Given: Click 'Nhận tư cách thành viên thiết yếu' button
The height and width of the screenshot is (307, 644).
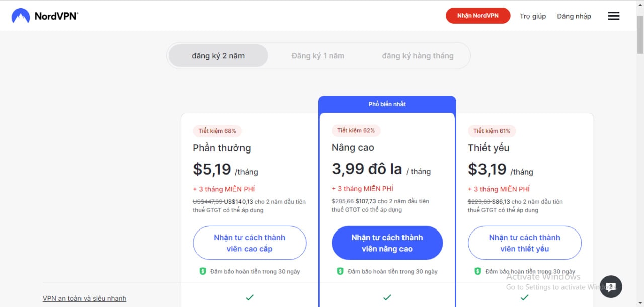Looking at the screenshot, I should click(x=524, y=243).
